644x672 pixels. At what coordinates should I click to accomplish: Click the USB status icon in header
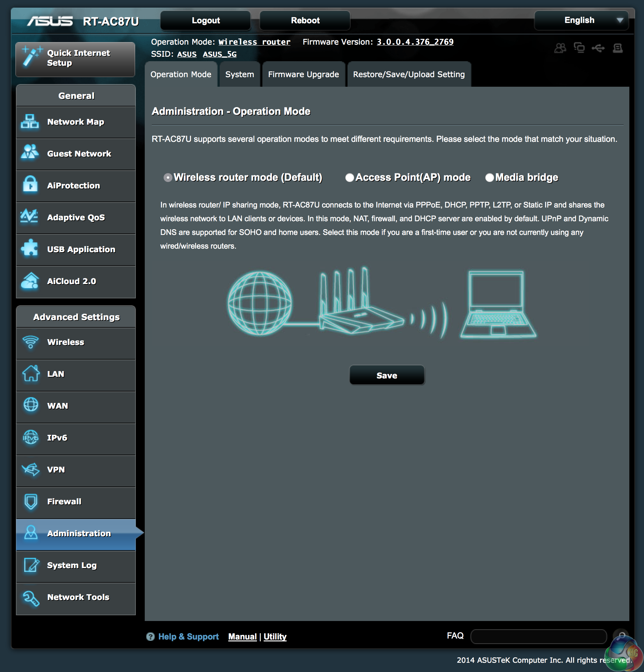pos(598,48)
